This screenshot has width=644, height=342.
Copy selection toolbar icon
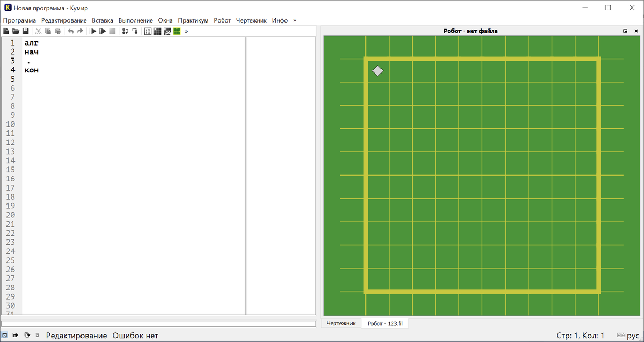[x=48, y=31]
